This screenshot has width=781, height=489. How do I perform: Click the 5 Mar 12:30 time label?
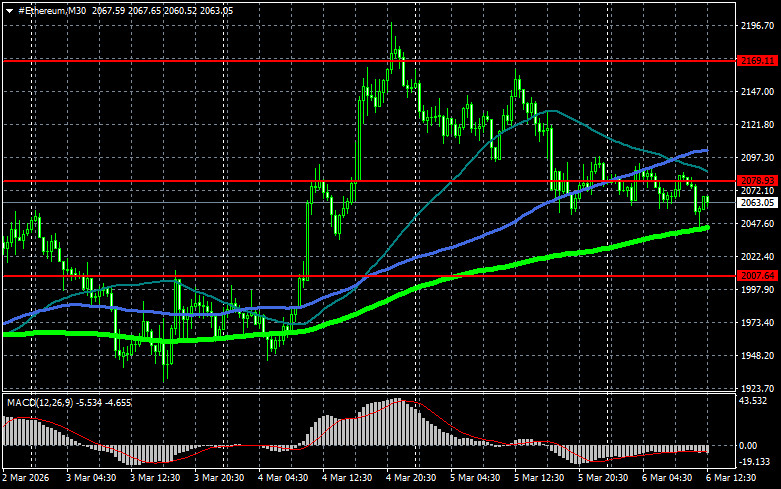click(x=538, y=478)
